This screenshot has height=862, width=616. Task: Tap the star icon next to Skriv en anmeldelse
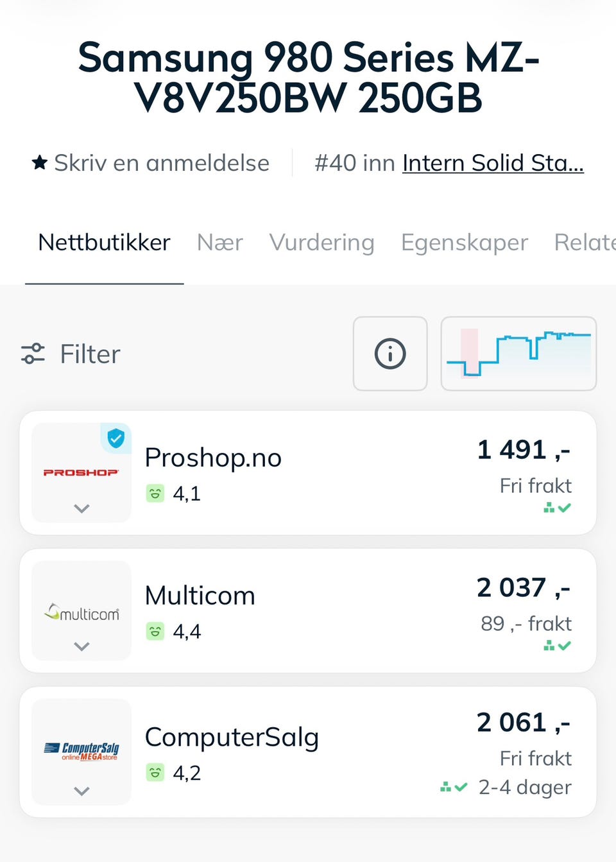coord(40,162)
